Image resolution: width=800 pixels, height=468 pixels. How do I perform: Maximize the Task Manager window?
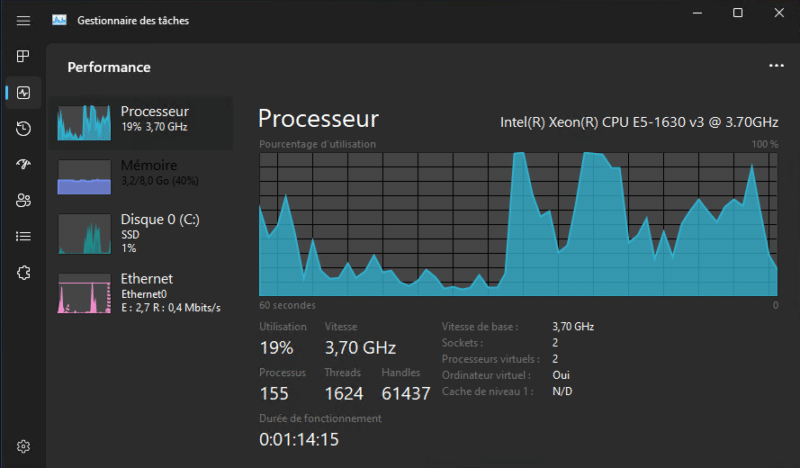[x=738, y=13]
